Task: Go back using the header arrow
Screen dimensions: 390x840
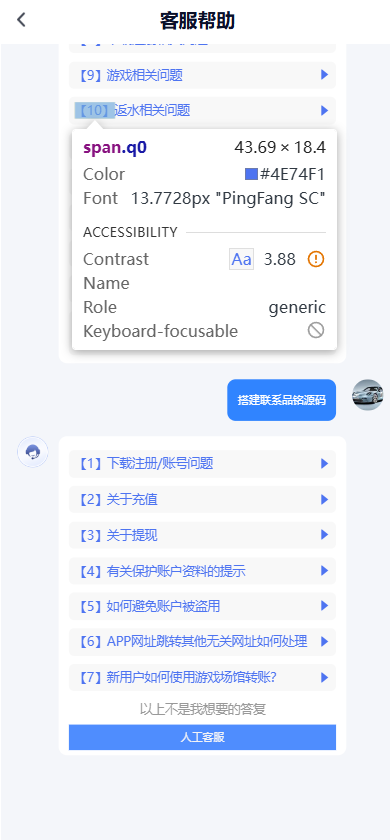Action: click(x=21, y=20)
